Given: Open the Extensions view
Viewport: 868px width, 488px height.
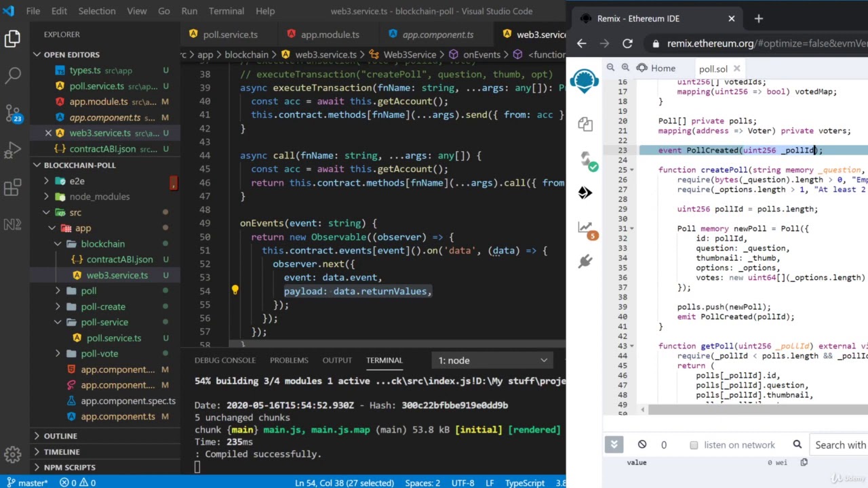Looking at the screenshot, I should [x=12, y=187].
